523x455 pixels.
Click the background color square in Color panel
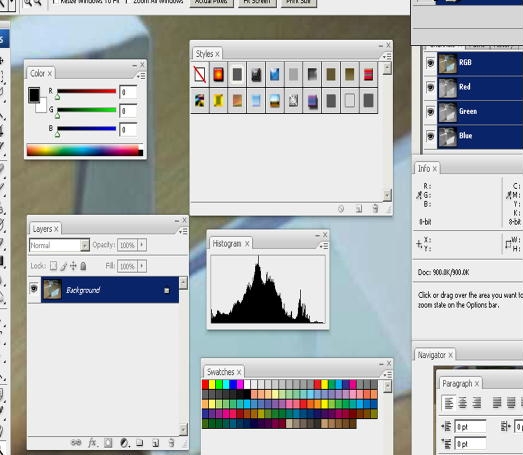pyautogui.click(x=42, y=107)
